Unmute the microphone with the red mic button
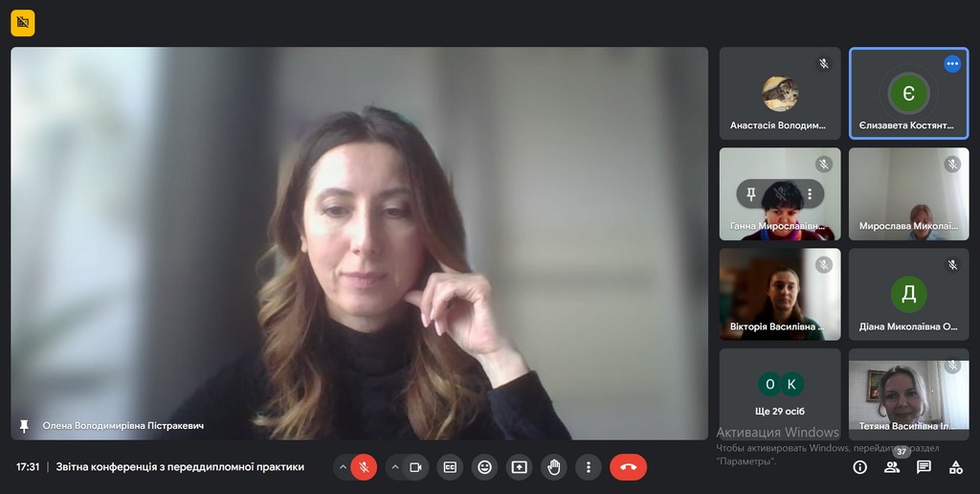This screenshot has width=980, height=494. [364, 467]
